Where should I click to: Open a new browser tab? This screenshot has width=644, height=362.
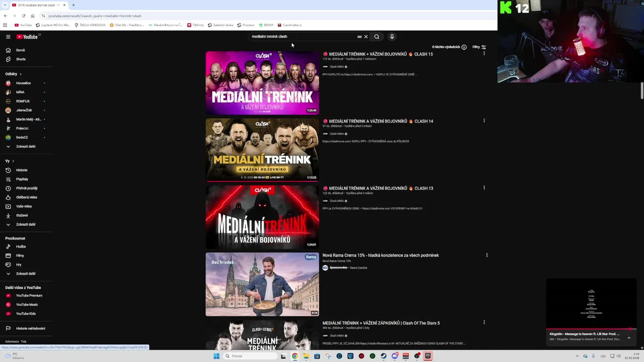click(73, 5)
